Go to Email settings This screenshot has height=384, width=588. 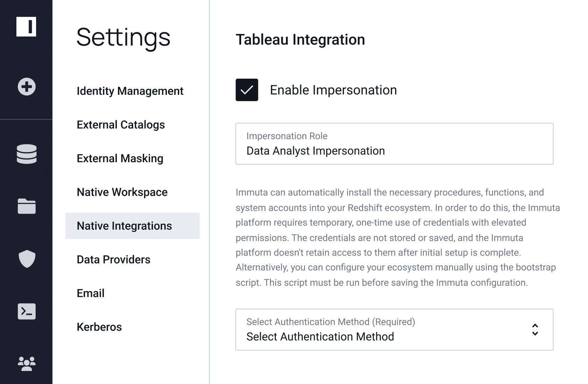click(x=90, y=293)
